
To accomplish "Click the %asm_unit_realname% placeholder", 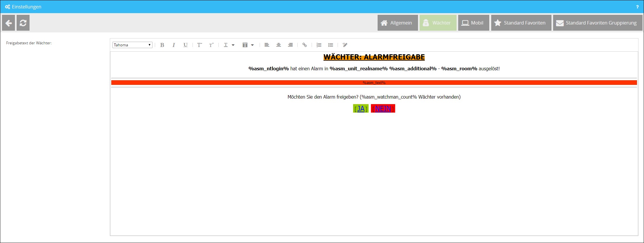I will pos(359,69).
